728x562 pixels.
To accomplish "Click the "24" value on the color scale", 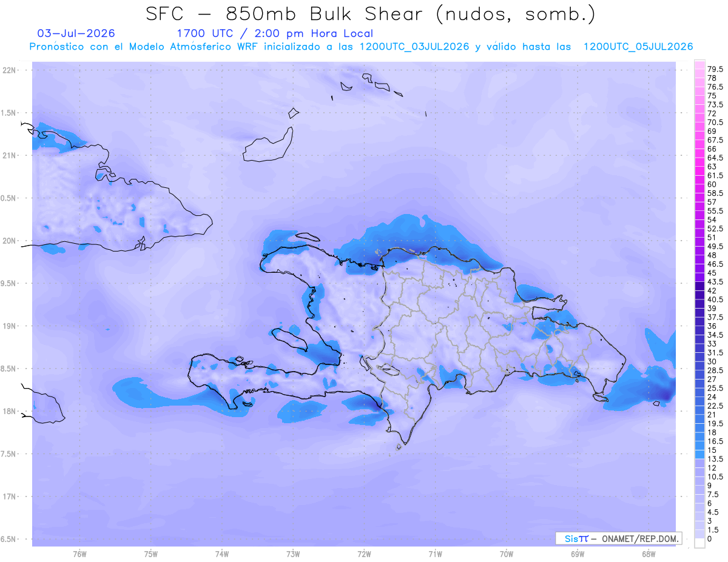I will point(712,396).
